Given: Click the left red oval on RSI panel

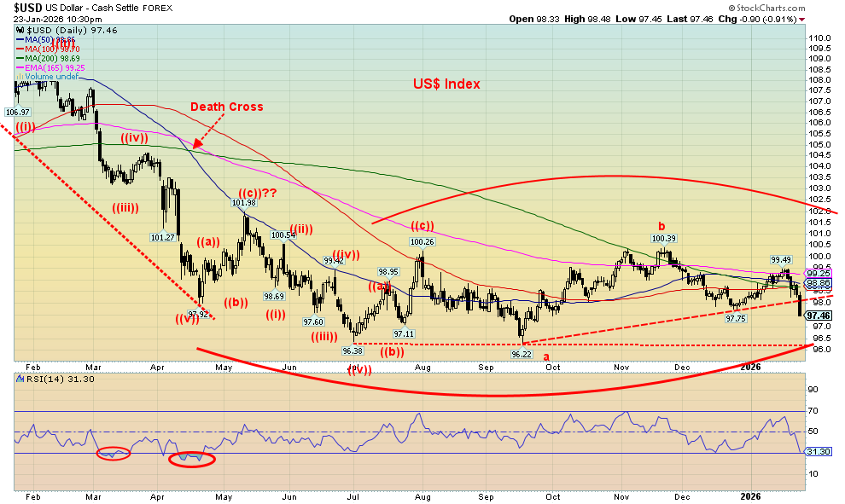Looking at the screenshot, I should (x=113, y=454).
